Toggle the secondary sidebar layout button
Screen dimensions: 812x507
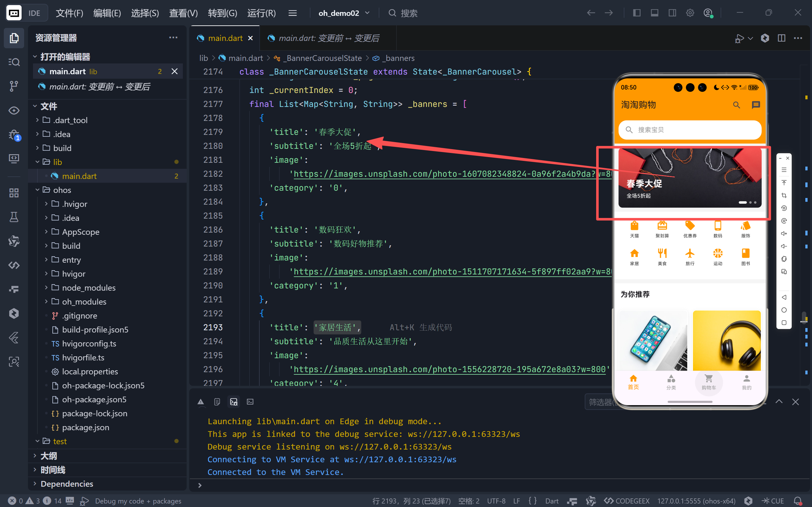click(672, 13)
